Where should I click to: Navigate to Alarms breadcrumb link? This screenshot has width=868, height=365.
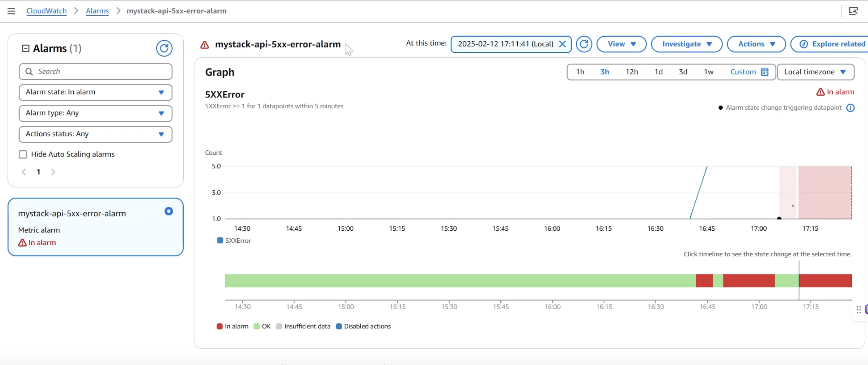97,11
